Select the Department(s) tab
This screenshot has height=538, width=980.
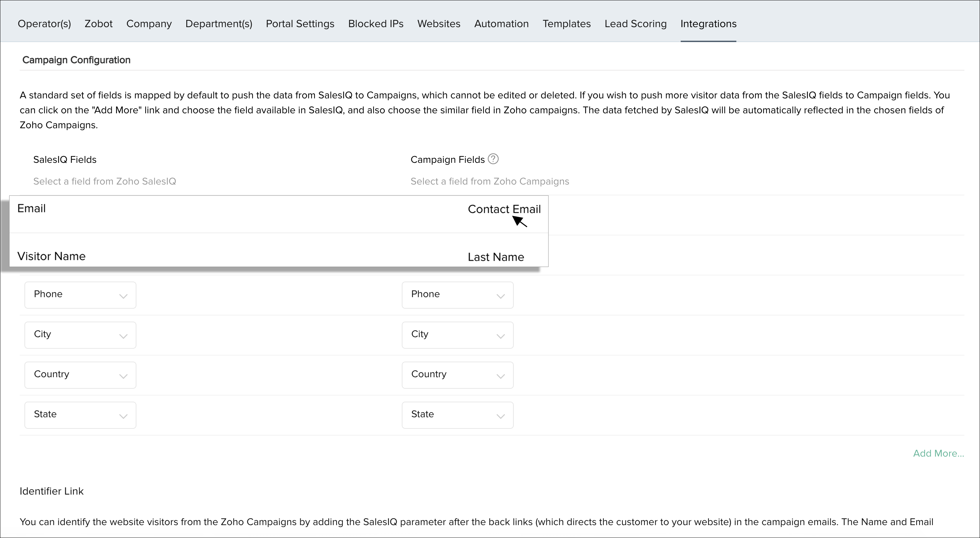[x=219, y=23]
